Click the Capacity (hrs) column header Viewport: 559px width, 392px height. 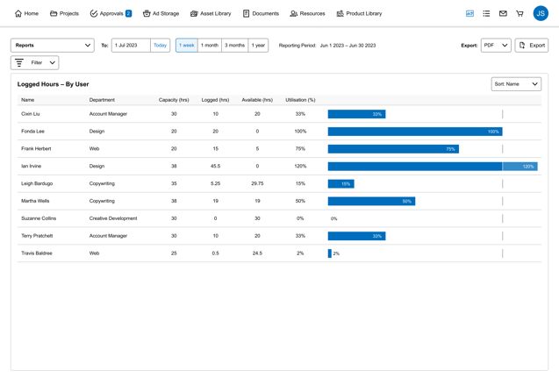pos(174,100)
